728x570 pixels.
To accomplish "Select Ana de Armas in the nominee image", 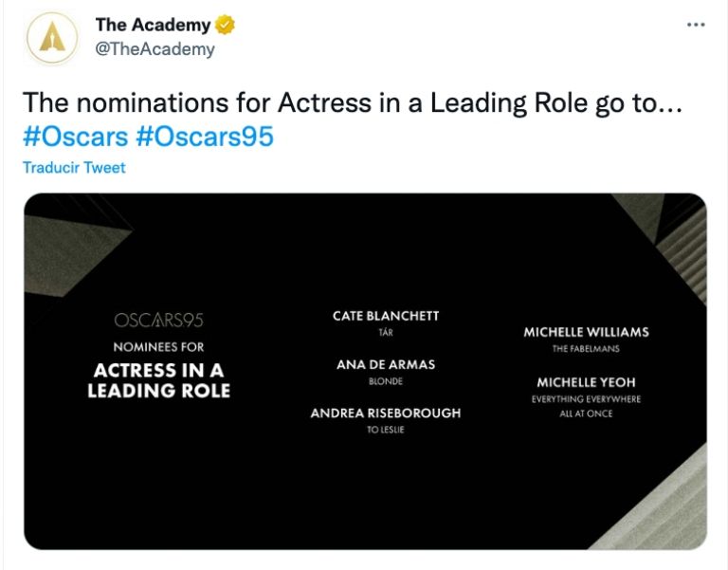I will tap(386, 364).
